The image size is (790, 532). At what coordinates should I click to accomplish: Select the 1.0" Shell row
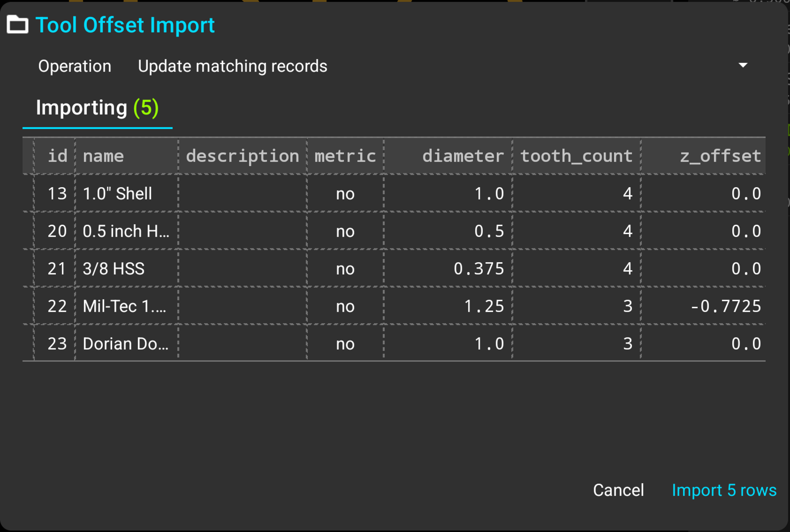click(394, 193)
